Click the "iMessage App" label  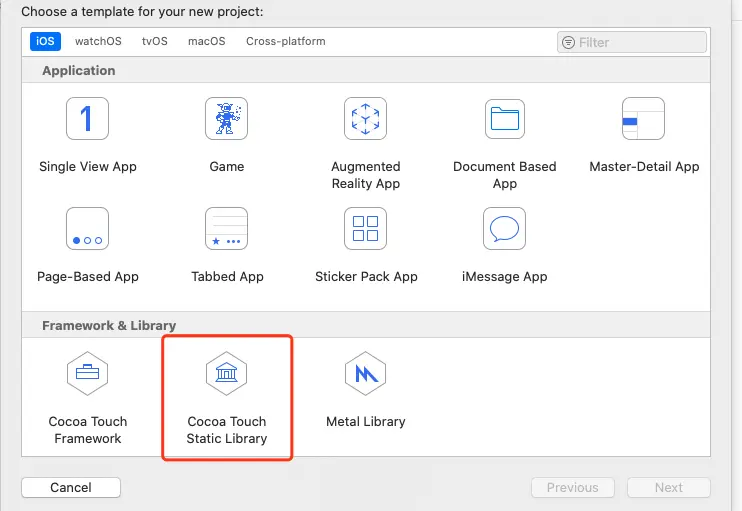(x=504, y=276)
